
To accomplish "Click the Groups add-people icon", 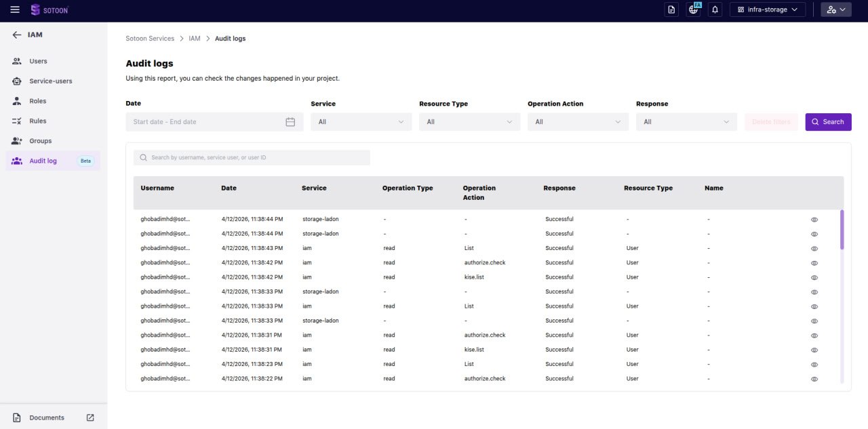I will click(17, 141).
